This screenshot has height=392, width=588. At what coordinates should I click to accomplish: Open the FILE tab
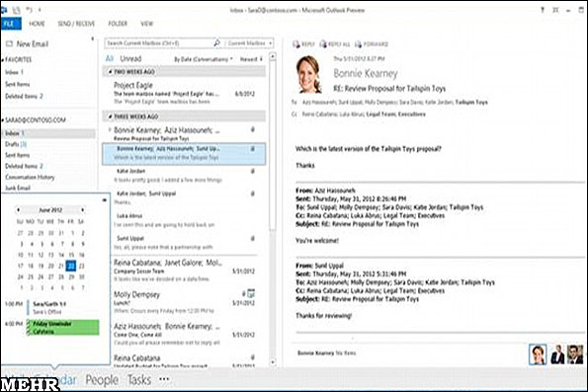coord(11,24)
